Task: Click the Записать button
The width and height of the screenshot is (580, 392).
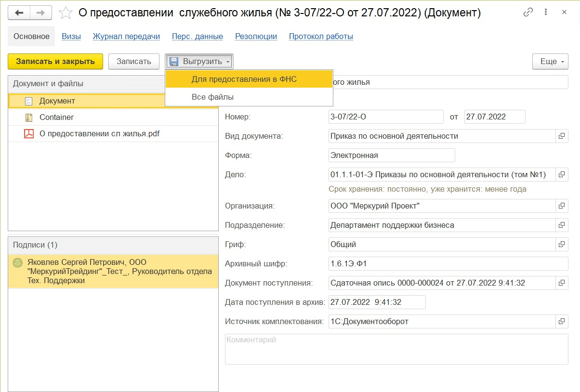Action: pos(134,62)
